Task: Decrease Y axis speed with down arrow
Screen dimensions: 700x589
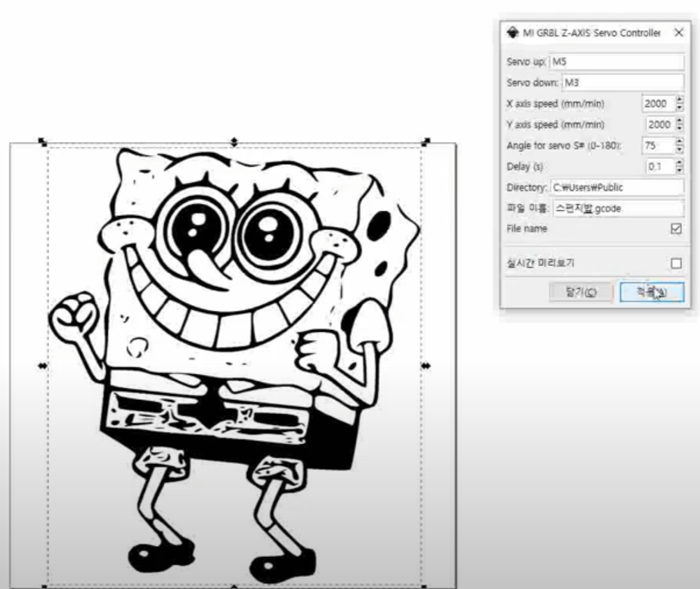Action: pos(680,129)
